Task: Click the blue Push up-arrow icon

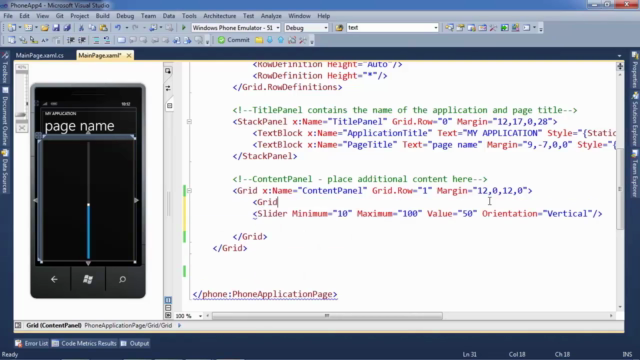Action: [281, 40]
